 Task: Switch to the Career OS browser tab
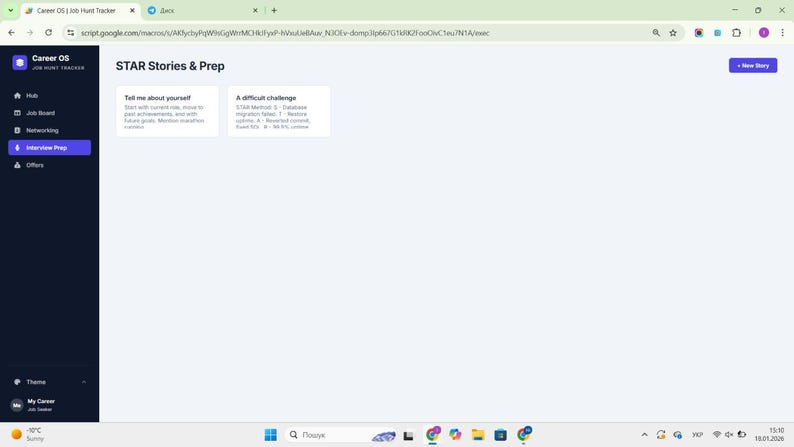[x=76, y=10]
